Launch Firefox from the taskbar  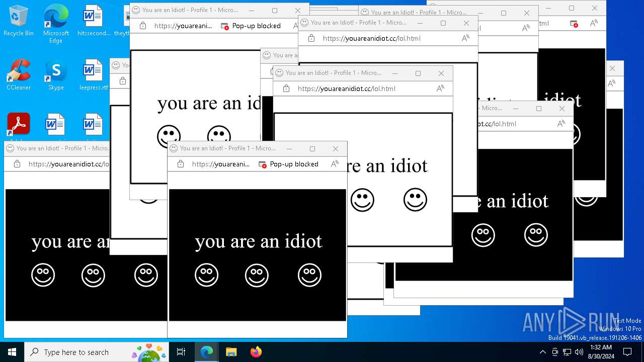(x=256, y=352)
